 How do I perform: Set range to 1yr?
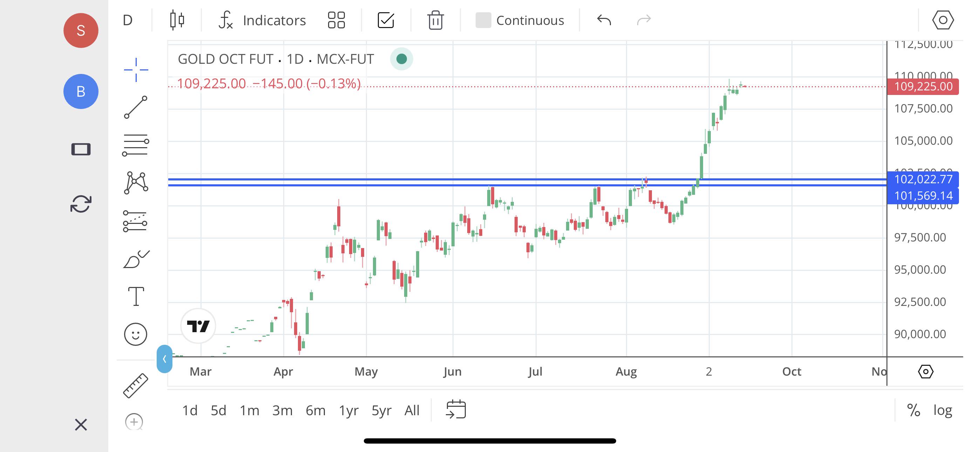[x=348, y=410]
